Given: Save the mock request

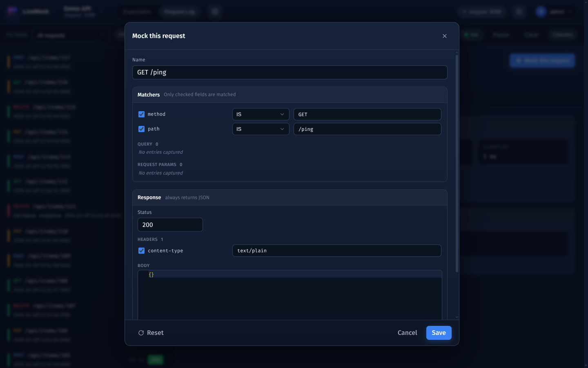Looking at the screenshot, I should coord(439,333).
